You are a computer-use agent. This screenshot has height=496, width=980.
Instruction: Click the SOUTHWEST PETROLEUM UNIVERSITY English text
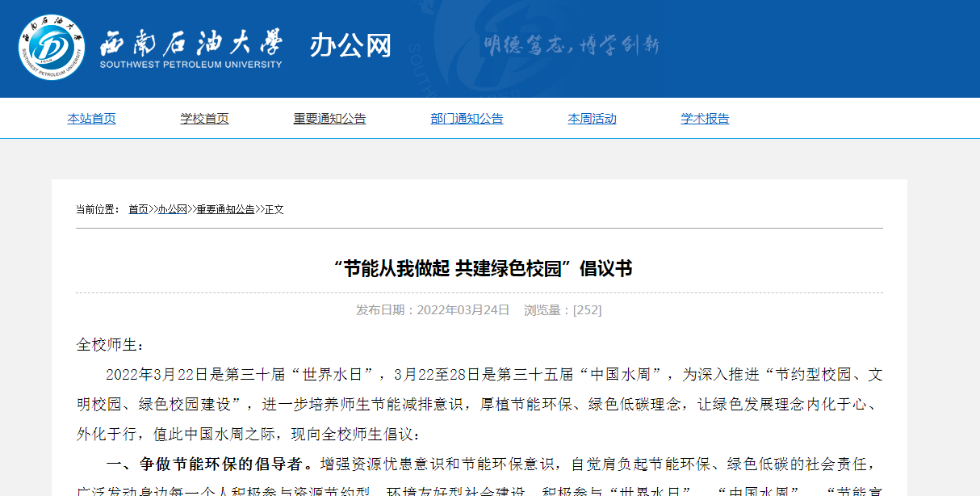[191, 65]
